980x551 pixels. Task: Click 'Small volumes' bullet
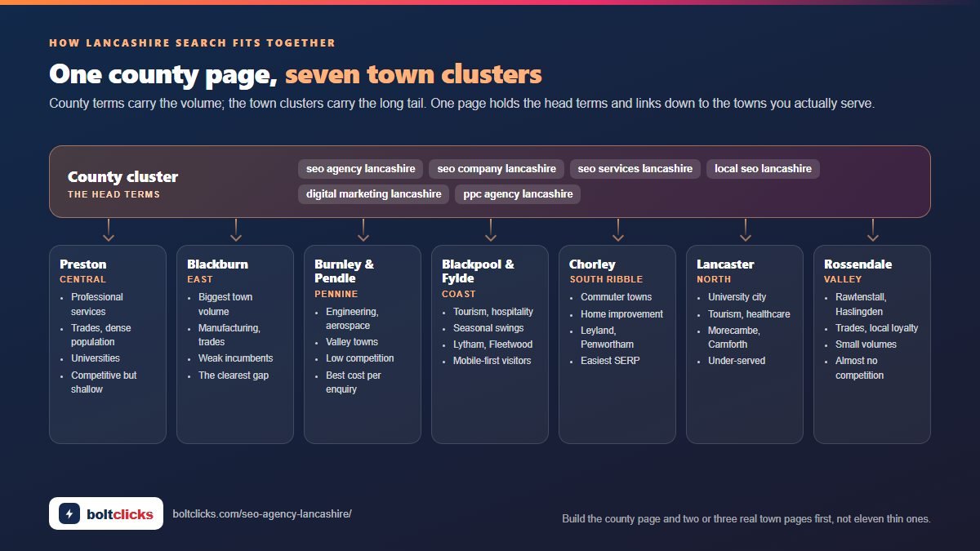(x=866, y=344)
